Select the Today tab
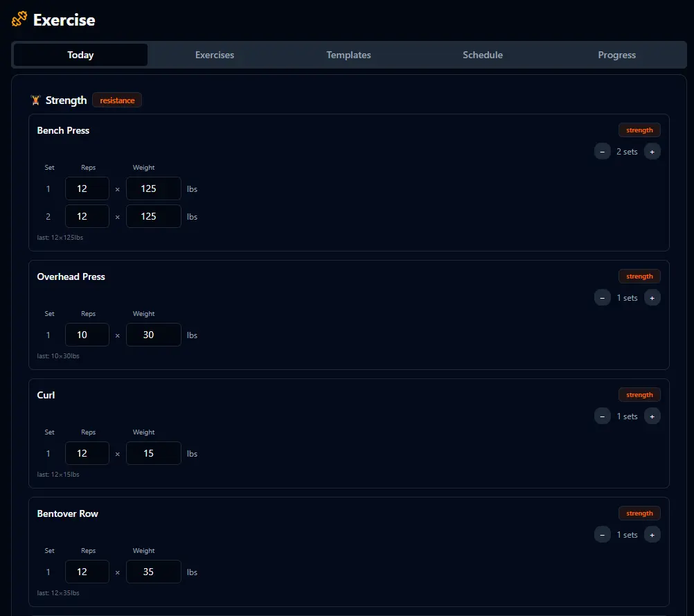 (x=80, y=55)
